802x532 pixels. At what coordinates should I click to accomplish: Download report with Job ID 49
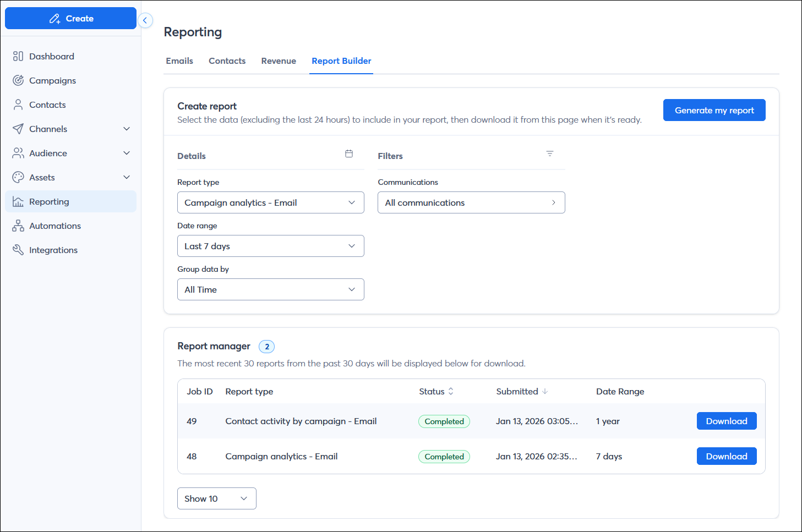(726, 421)
